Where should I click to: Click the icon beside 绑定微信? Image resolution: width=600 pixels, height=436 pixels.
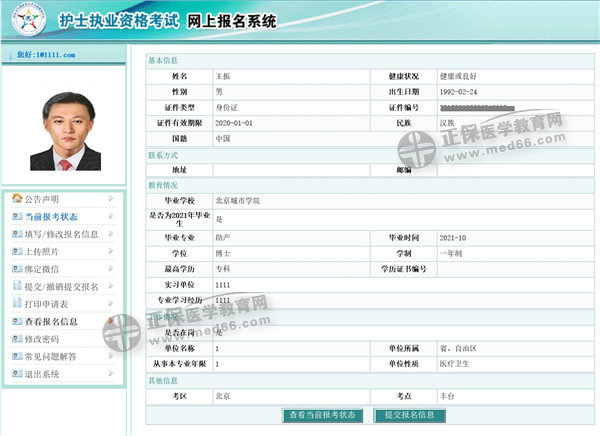(x=17, y=268)
